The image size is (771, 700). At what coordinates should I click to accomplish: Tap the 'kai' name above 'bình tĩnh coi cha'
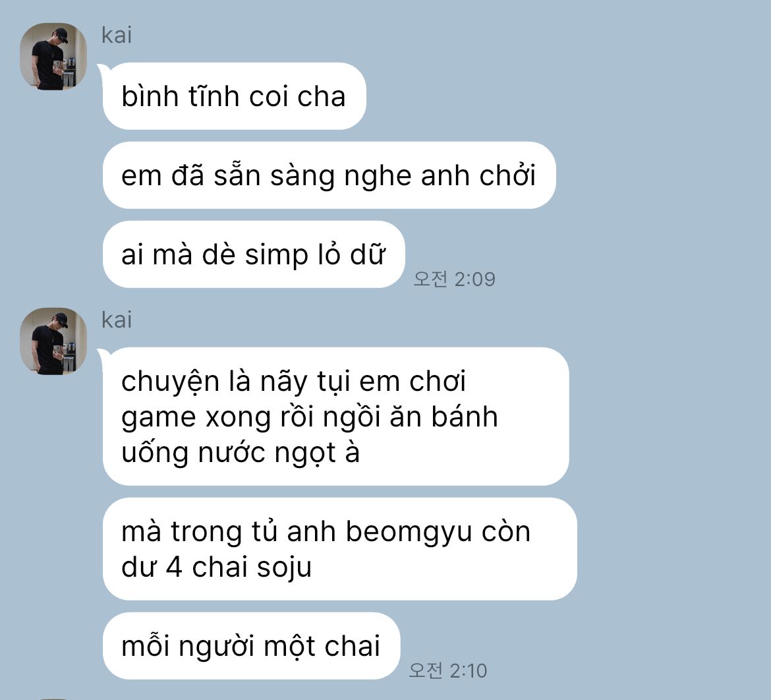[117, 35]
